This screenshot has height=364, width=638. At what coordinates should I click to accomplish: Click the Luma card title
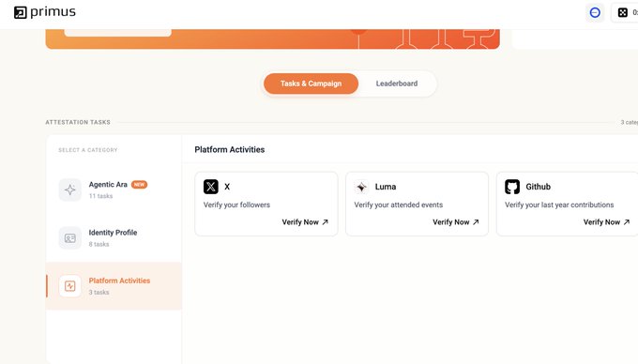click(x=386, y=187)
